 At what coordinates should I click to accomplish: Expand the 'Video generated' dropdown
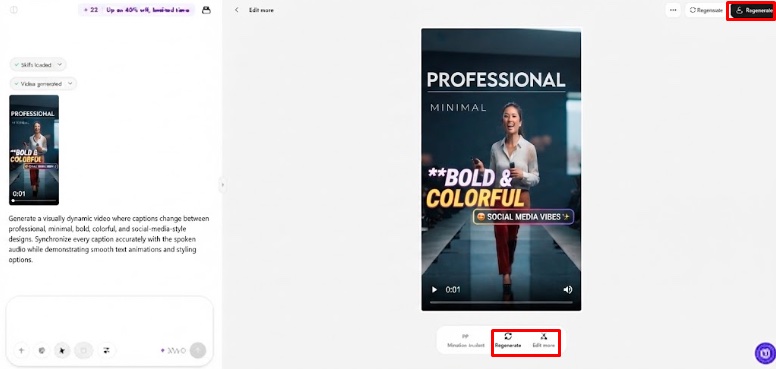click(x=44, y=84)
